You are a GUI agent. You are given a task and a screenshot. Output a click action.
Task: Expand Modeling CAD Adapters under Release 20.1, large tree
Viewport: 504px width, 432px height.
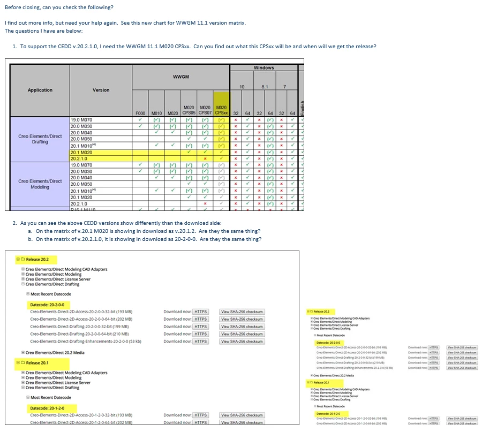[23, 373]
